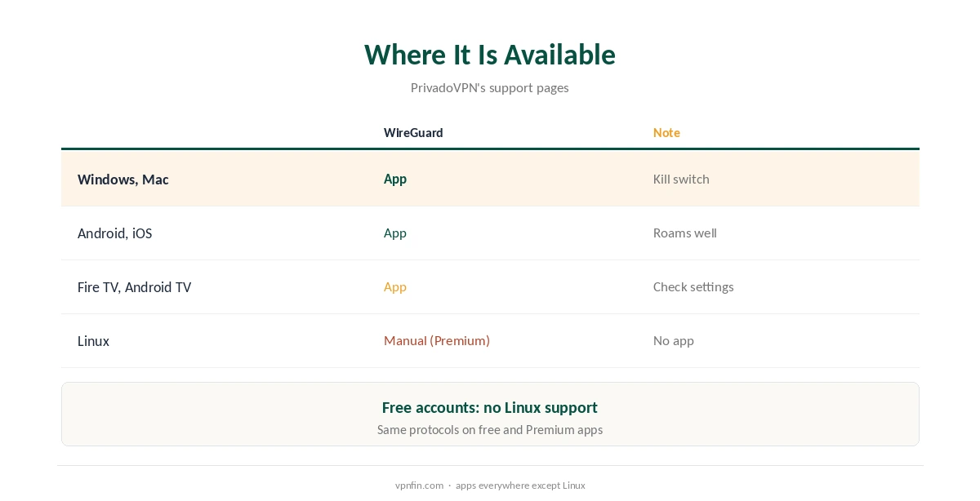
Task: Click App in the Fire TV row
Action: click(395, 286)
